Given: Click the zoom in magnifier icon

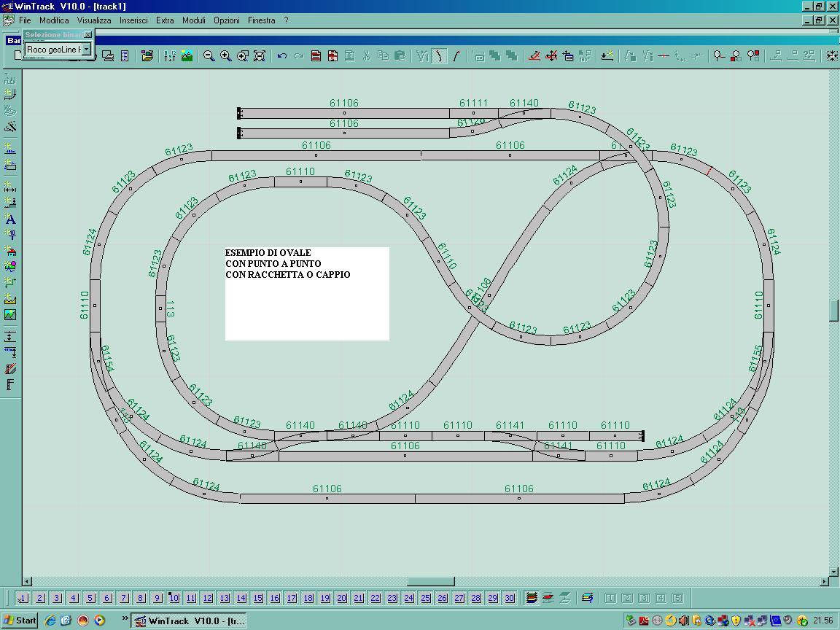Looking at the screenshot, I should [x=226, y=55].
